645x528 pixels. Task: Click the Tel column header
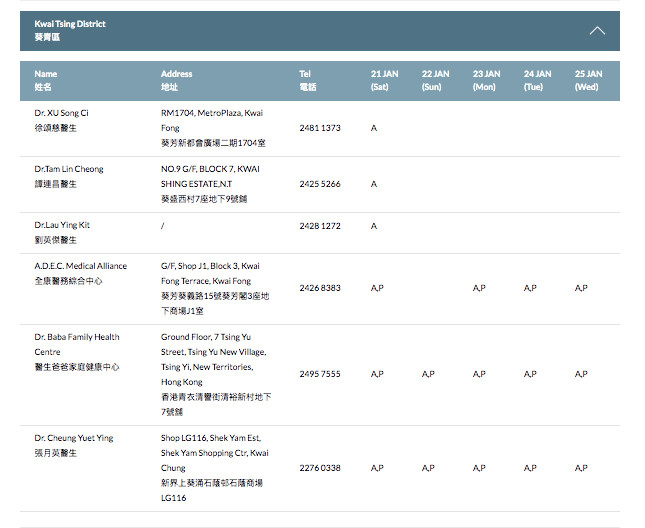307,80
